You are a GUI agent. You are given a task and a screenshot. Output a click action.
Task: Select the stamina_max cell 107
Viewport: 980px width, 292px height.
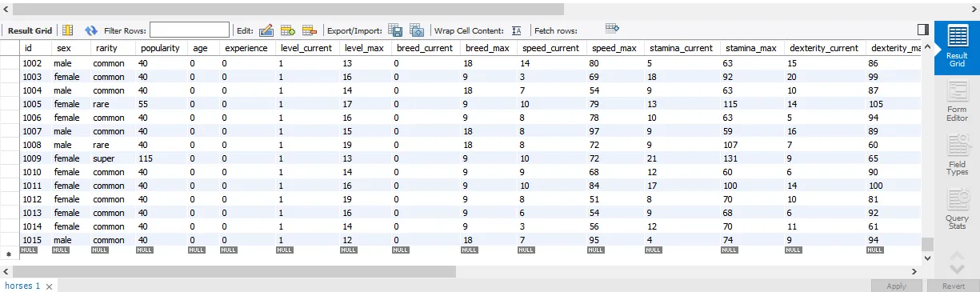(x=751, y=144)
